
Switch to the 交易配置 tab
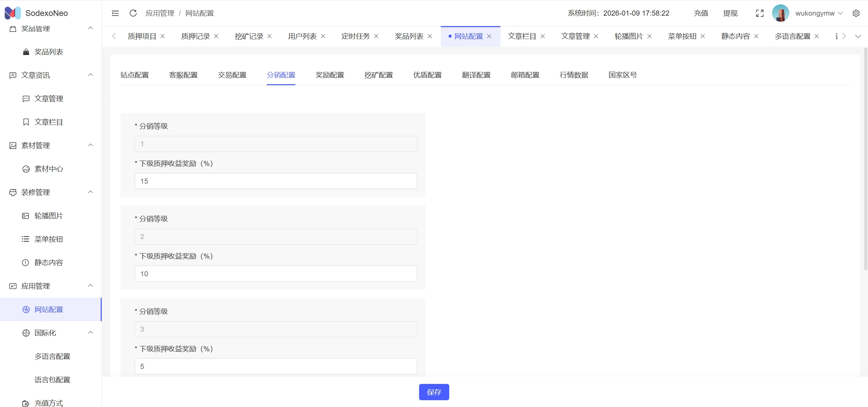point(232,75)
